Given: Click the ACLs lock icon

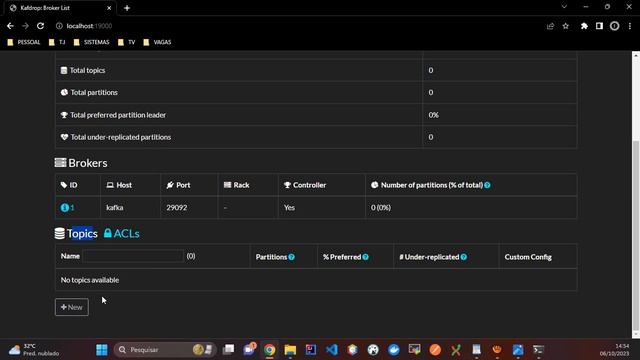Looking at the screenshot, I should 107,233.
